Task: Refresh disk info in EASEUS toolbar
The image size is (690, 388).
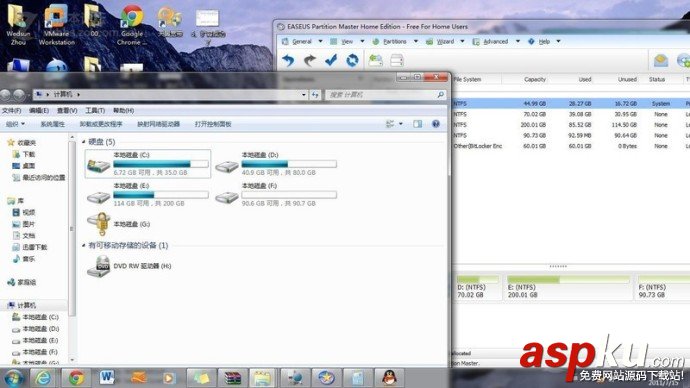Action: pos(352,60)
